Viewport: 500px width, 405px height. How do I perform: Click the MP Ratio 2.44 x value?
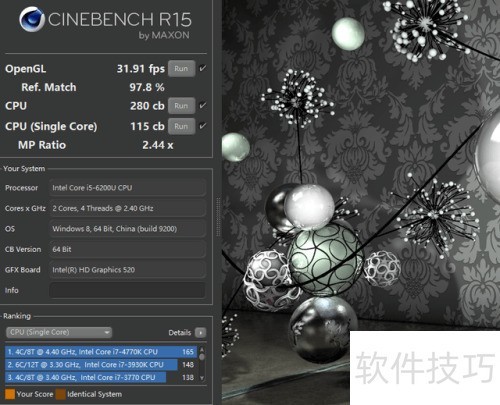point(158,145)
